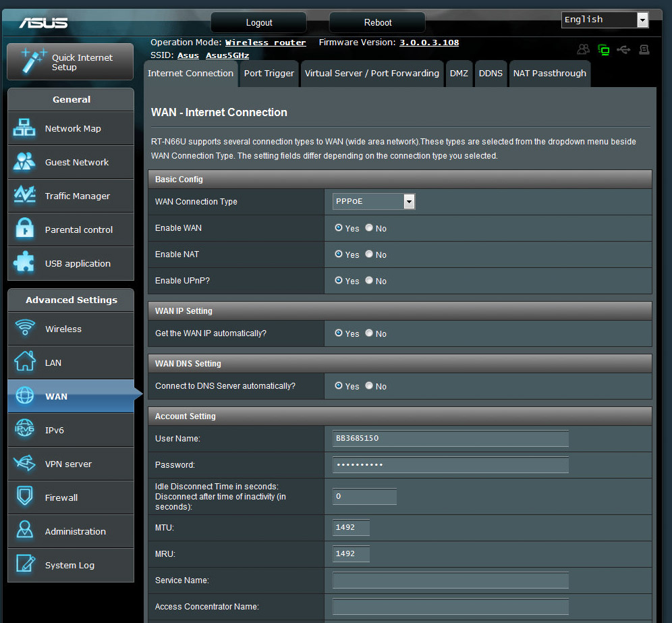
Task: Click the Traffic Manager graph icon
Action: [25, 196]
